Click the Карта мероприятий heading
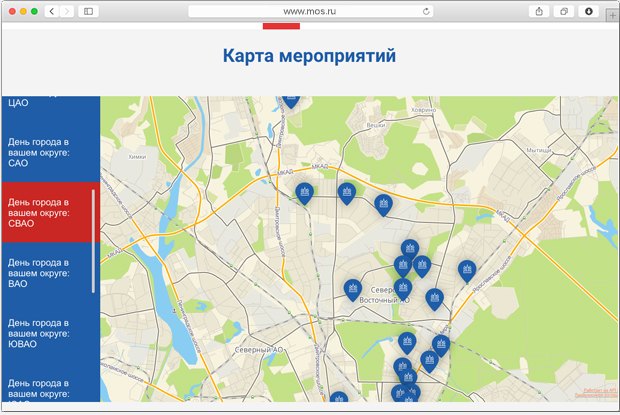The image size is (620, 415). (x=310, y=57)
